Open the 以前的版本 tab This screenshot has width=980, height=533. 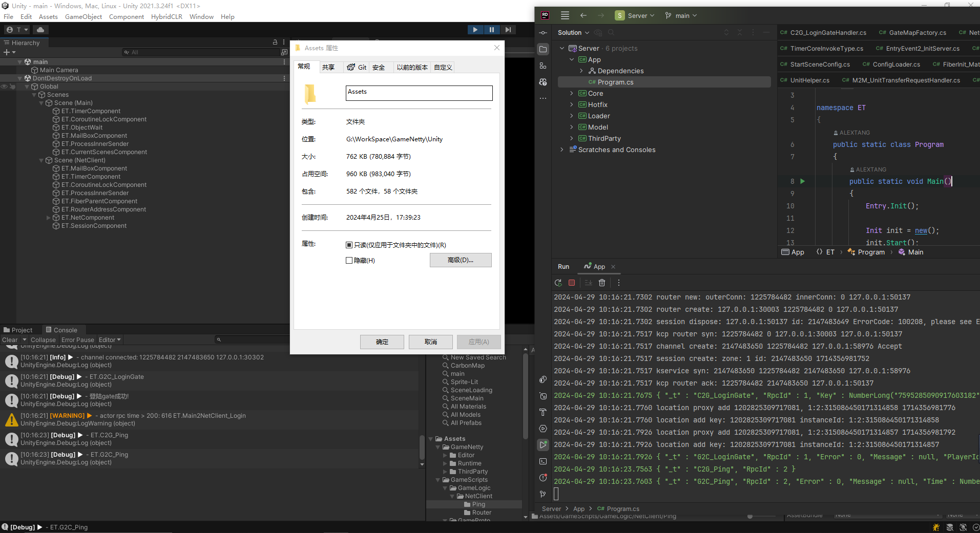(412, 67)
